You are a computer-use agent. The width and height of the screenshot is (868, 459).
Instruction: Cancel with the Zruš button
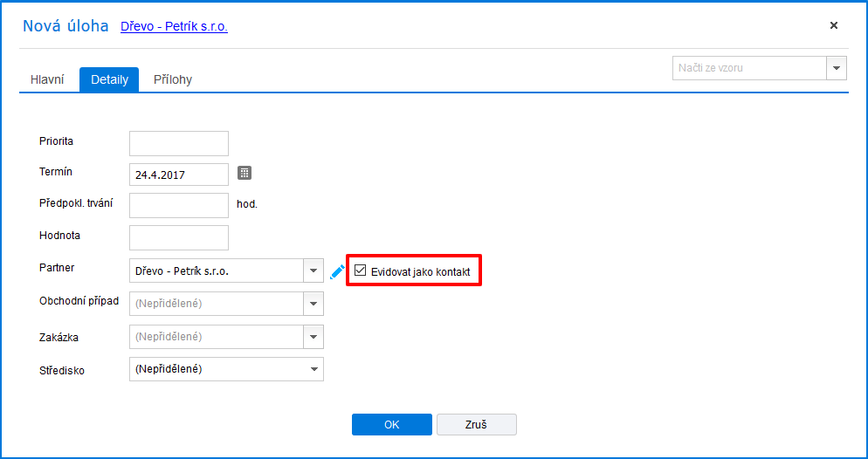point(477,425)
